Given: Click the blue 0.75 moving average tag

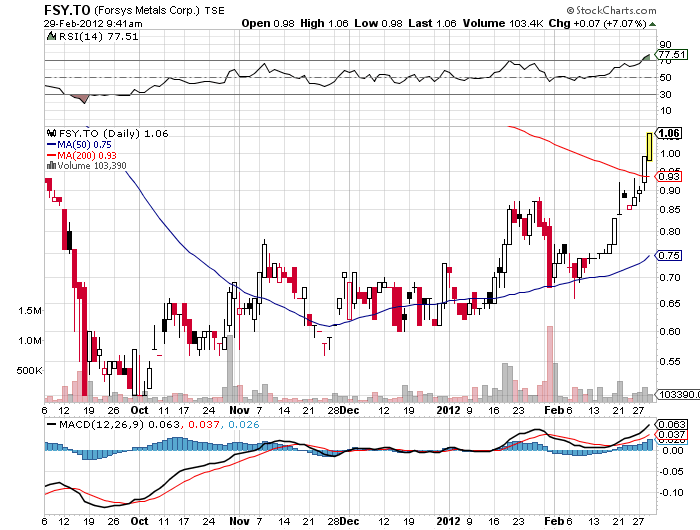Looking at the screenshot, I should point(668,255).
